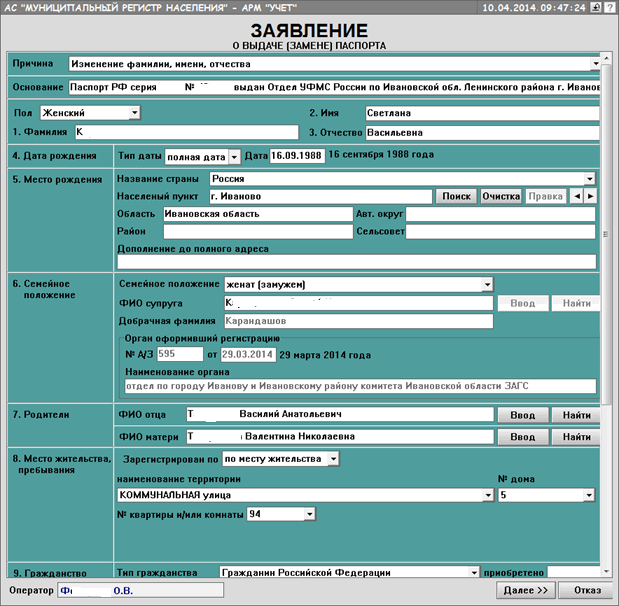The height and width of the screenshot is (606, 619).
Task: Open the Пол dropdown
Action: tap(135, 113)
